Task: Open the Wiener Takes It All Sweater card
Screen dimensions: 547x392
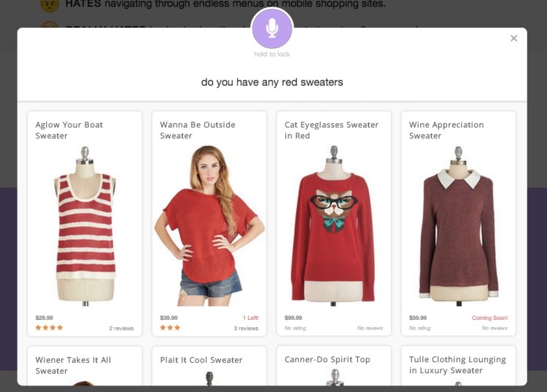Action: (85, 366)
